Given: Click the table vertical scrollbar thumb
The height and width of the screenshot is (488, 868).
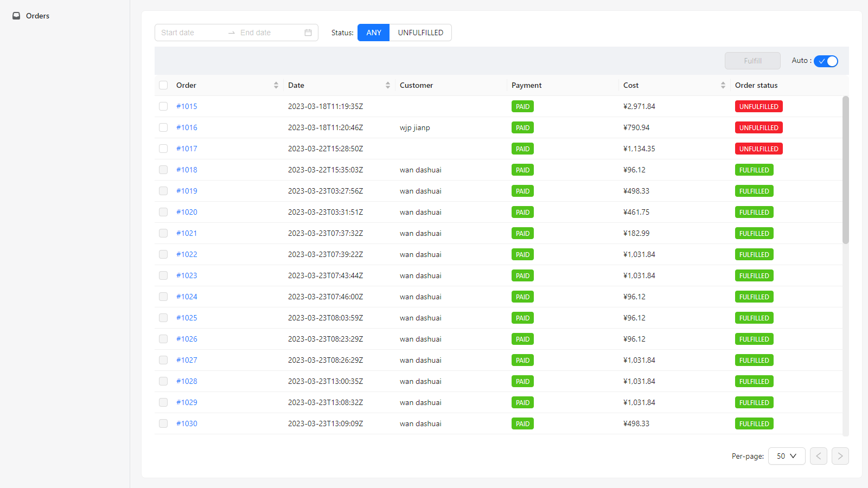Looking at the screenshot, I should [845, 170].
